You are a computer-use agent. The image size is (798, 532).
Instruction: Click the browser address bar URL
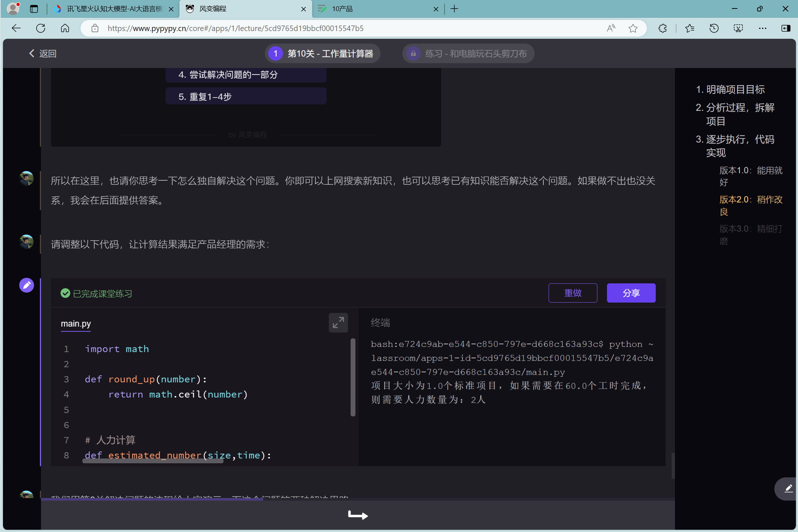coord(236,28)
